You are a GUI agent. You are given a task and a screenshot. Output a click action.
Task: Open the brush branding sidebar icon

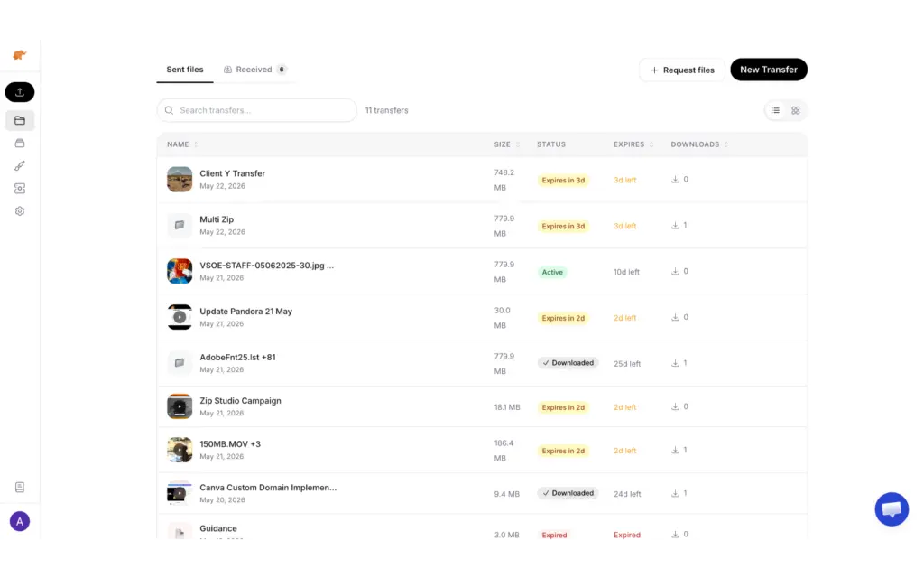click(20, 166)
